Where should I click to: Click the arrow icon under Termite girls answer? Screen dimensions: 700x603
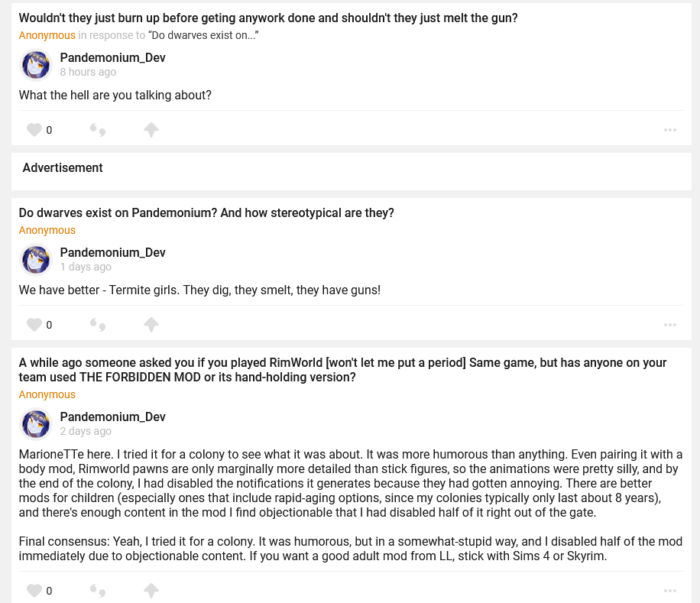tap(151, 325)
